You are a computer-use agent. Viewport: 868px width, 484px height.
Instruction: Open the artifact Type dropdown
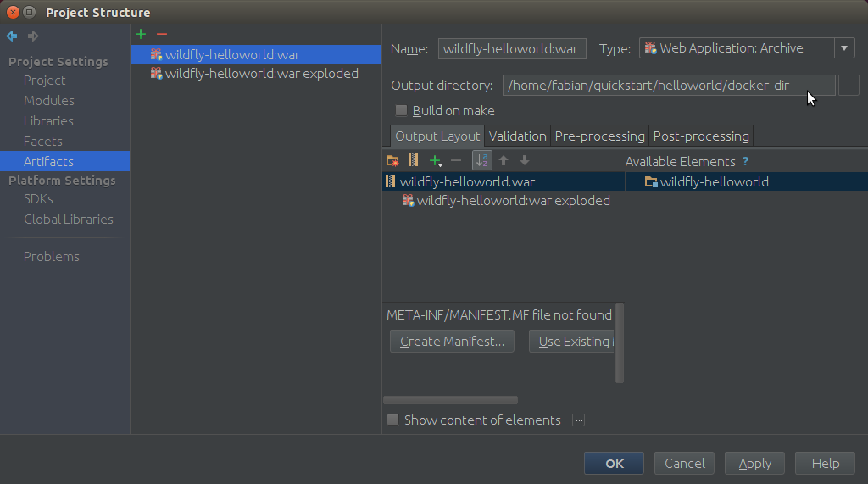coord(844,48)
